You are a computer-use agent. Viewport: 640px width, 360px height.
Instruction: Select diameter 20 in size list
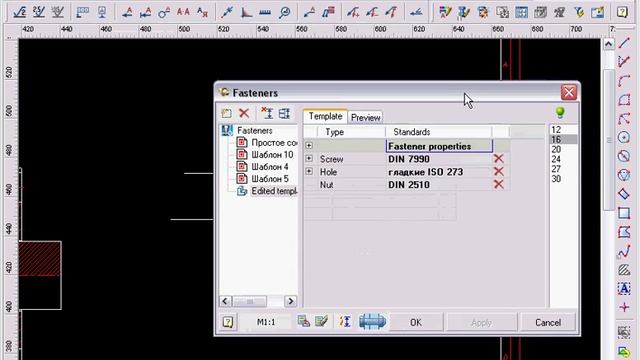click(563, 149)
